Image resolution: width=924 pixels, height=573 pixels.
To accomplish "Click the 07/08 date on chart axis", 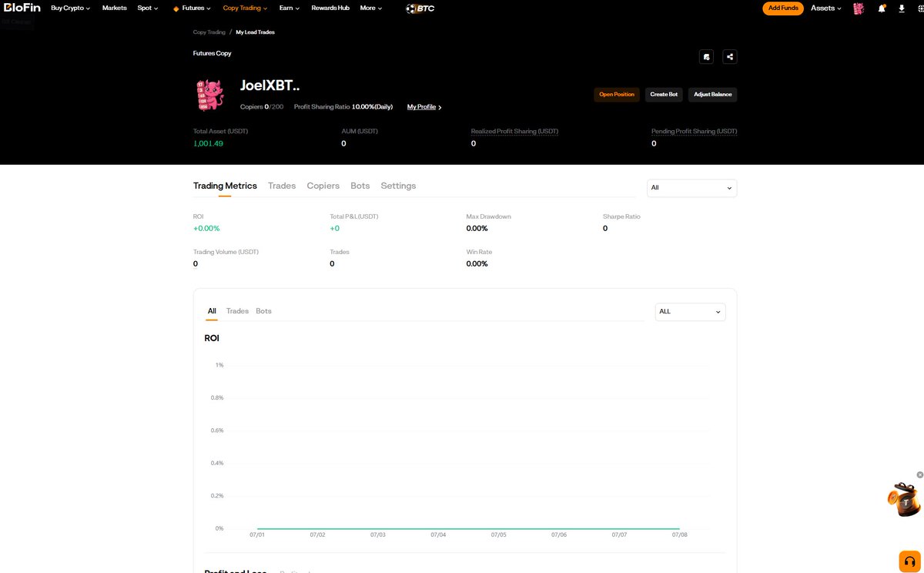I will 679,534.
